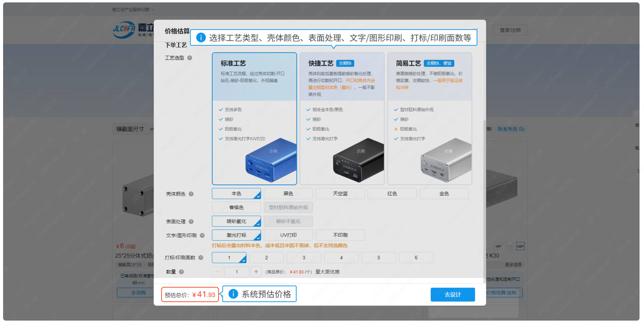The image size is (644, 323).
Task: Click the quantity input field
Action: [x=236, y=272]
